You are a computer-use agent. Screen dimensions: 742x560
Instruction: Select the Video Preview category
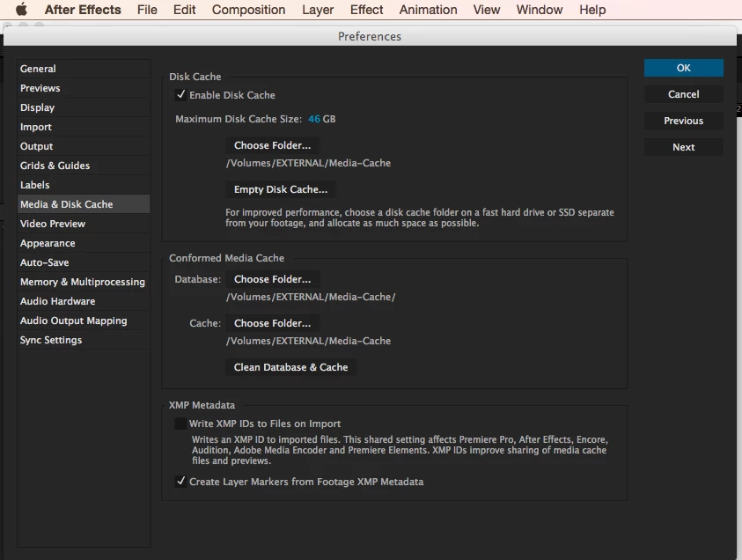(84, 224)
